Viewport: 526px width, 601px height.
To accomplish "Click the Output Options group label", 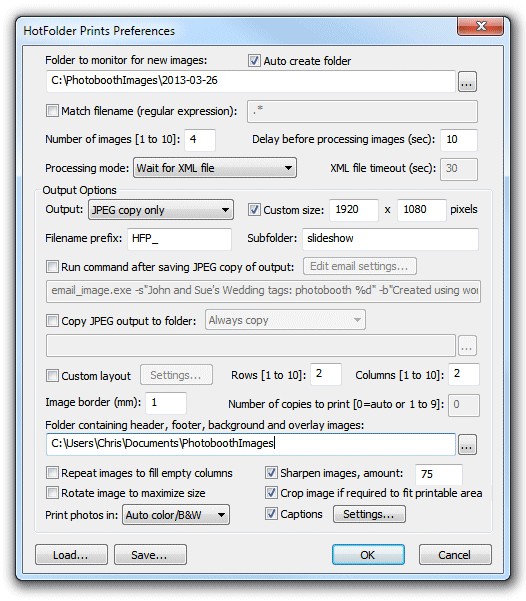I will point(79,190).
